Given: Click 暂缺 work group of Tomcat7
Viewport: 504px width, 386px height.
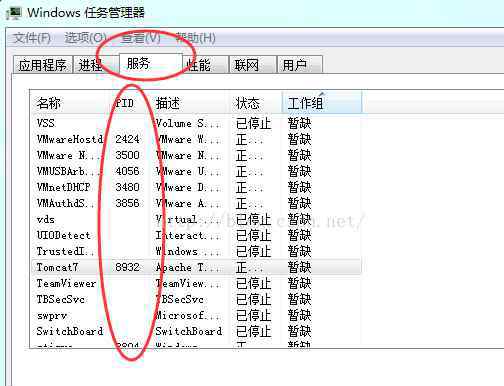Looking at the screenshot, I should point(299,267).
